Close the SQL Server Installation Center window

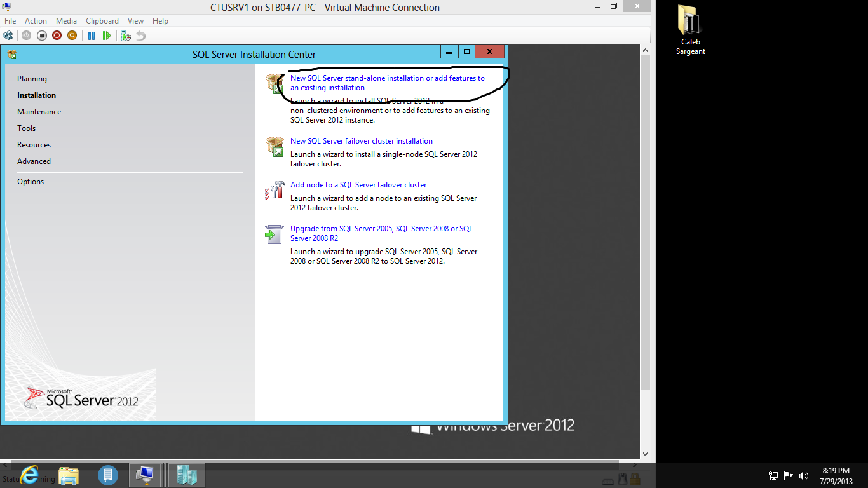tap(489, 52)
